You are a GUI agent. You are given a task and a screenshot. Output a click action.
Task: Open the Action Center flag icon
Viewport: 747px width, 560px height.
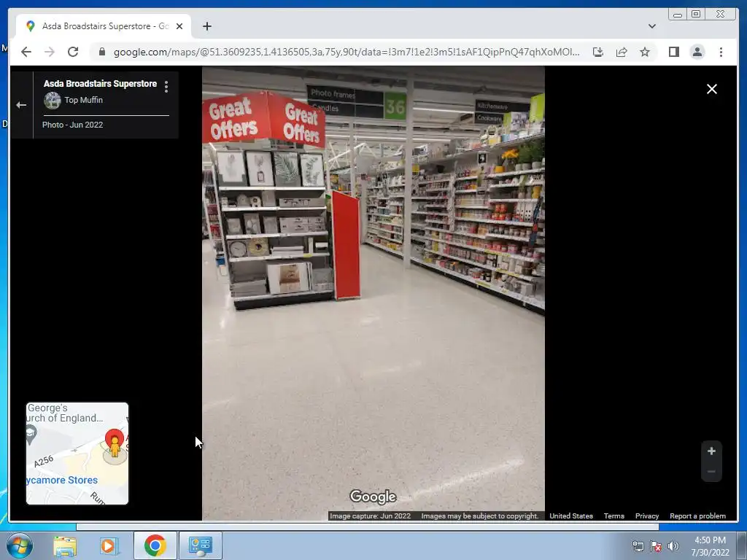tap(656, 546)
